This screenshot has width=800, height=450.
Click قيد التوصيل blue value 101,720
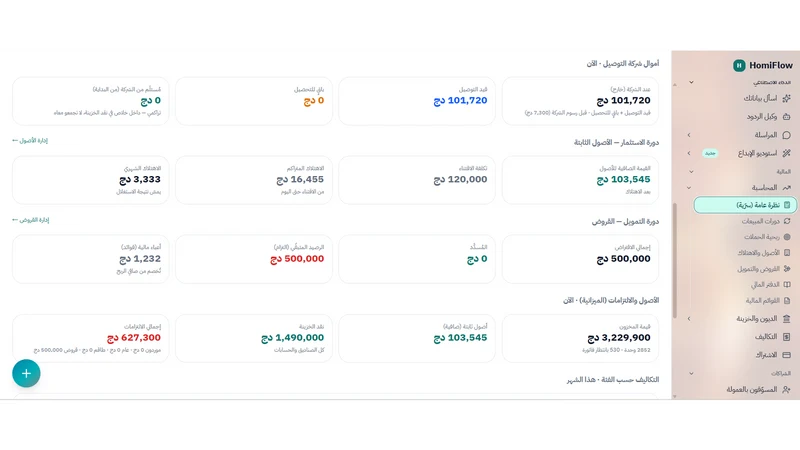[460, 101]
